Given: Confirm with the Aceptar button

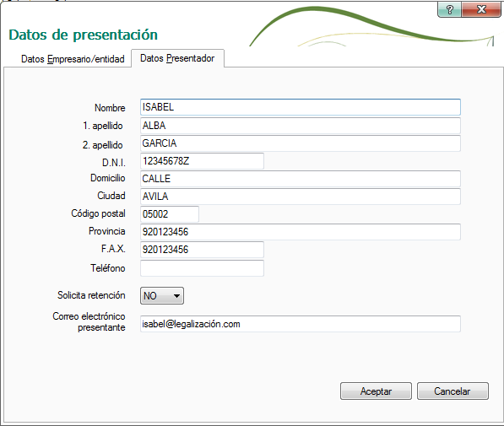Looking at the screenshot, I should pyautogui.click(x=376, y=391).
